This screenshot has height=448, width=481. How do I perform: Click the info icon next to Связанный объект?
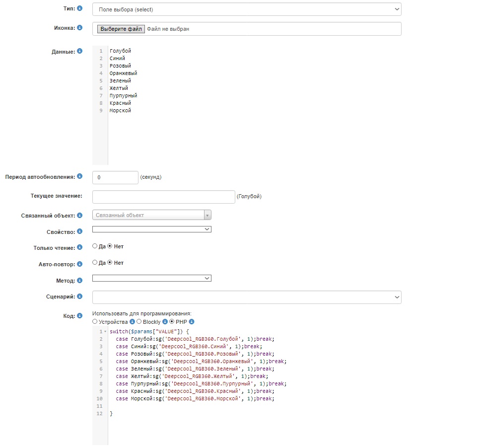(79, 216)
